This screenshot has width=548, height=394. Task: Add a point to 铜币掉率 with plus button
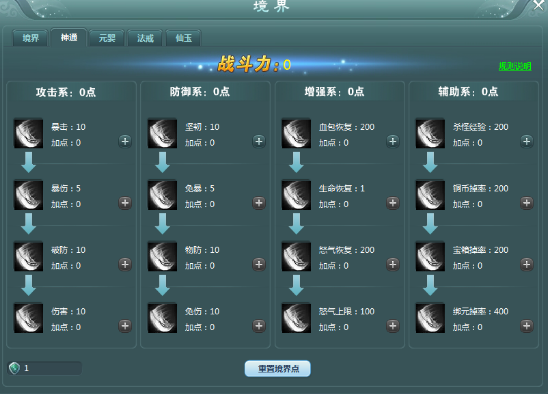(x=527, y=203)
